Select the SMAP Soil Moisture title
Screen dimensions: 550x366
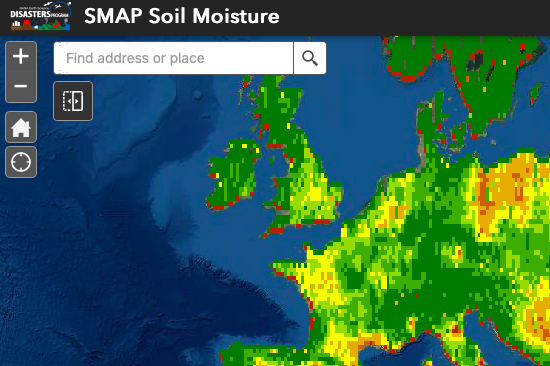(x=182, y=16)
